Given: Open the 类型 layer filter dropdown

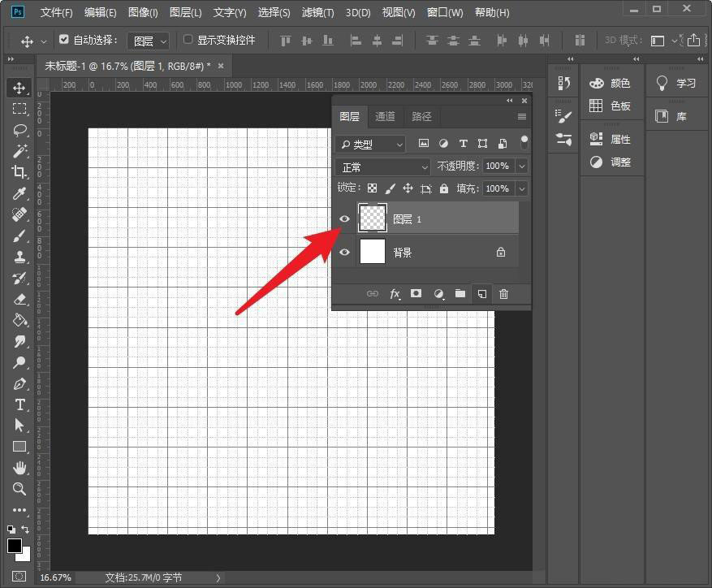Looking at the screenshot, I should point(370,145).
